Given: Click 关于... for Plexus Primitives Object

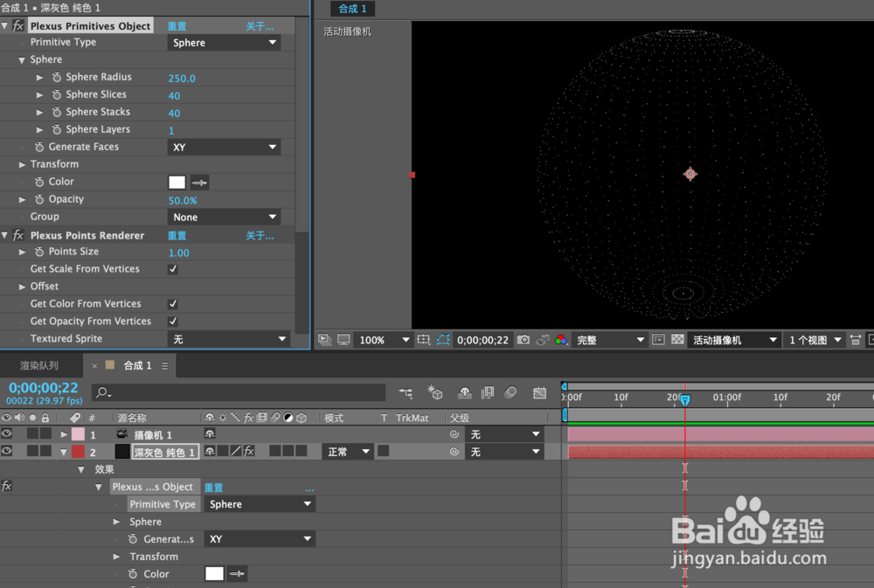Looking at the screenshot, I should point(260,26).
